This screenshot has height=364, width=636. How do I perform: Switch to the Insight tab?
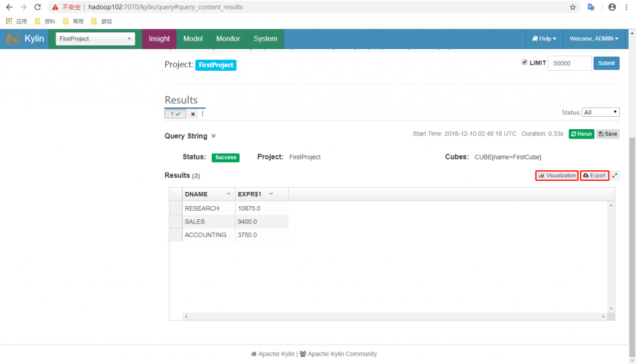point(159,39)
